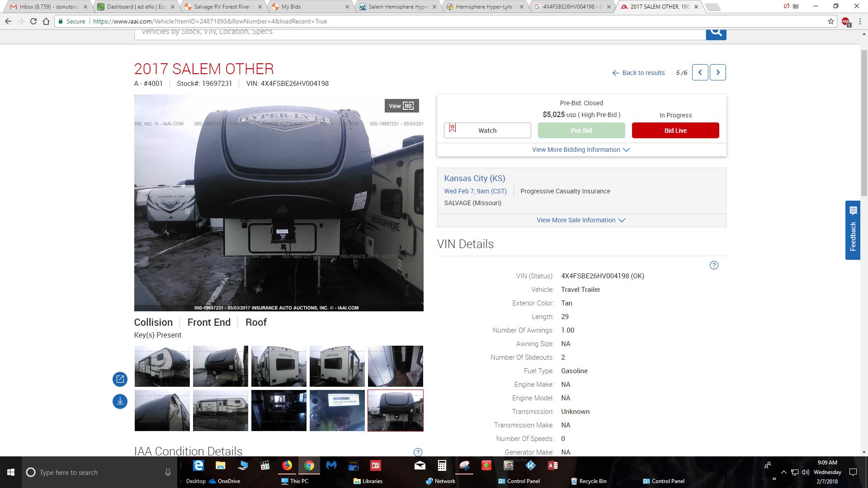Click the red Bid Live button
Screen dimensions: 868x488
675,130
